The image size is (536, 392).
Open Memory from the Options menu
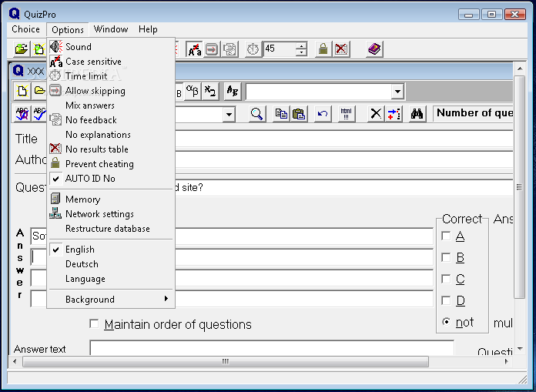(111, 199)
